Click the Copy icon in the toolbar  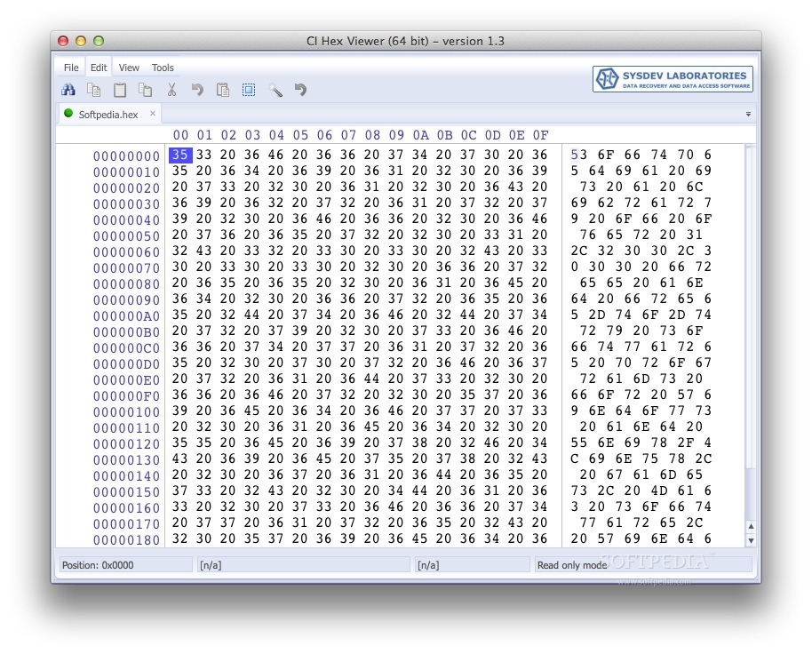pyautogui.click(x=94, y=90)
